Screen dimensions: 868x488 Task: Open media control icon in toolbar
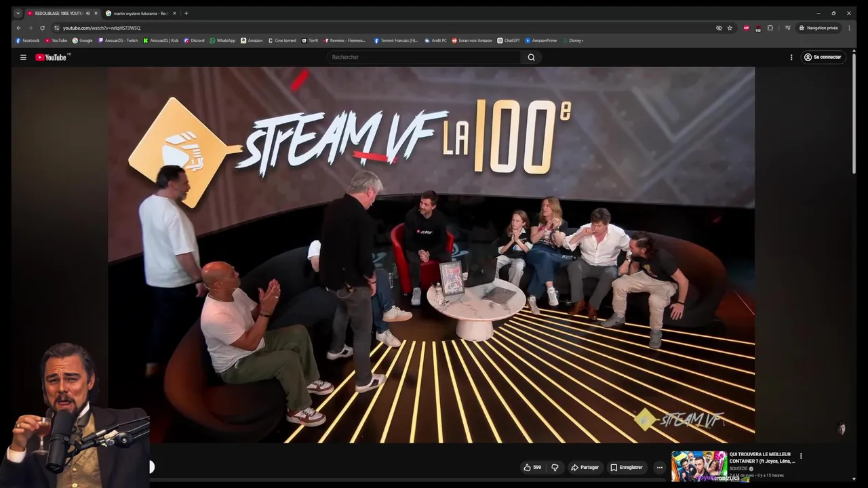pyautogui.click(x=787, y=28)
